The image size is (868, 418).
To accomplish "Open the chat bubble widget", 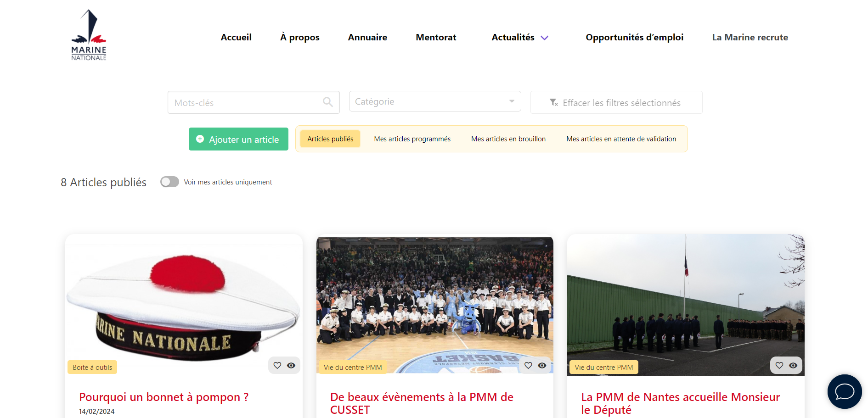I will [845, 391].
